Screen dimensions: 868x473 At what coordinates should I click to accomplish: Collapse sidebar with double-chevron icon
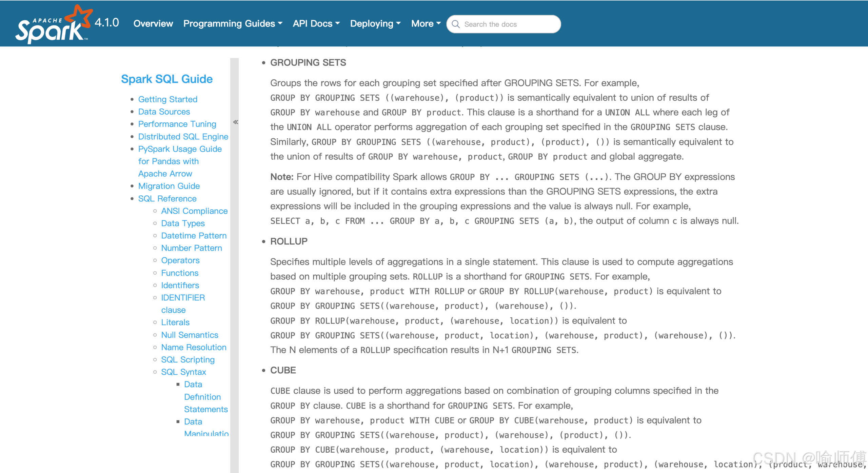click(236, 122)
